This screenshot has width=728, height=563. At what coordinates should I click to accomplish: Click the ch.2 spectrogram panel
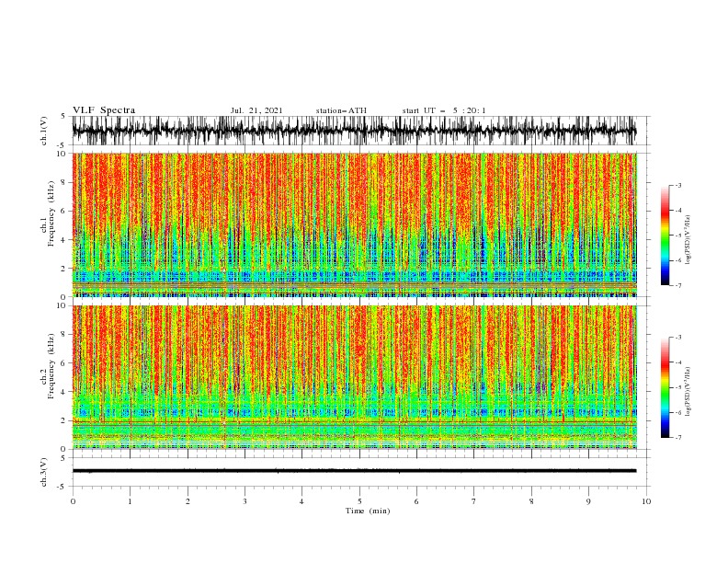point(354,377)
